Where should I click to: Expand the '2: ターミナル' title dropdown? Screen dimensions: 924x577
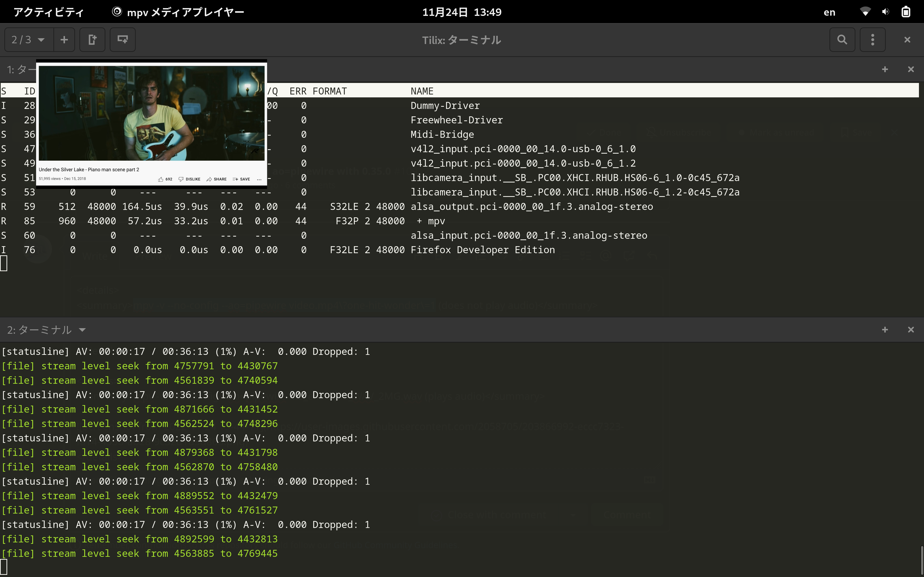83,330
